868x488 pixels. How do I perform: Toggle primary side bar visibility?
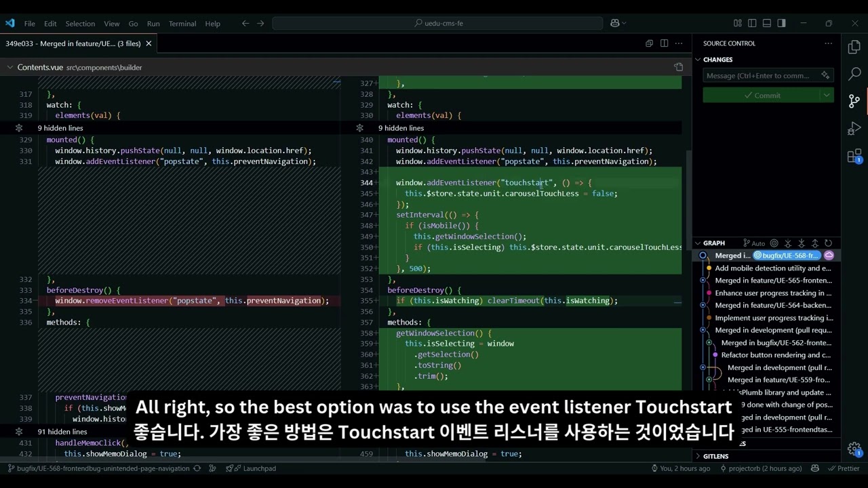pyautogui.click(x=752, y=23)
